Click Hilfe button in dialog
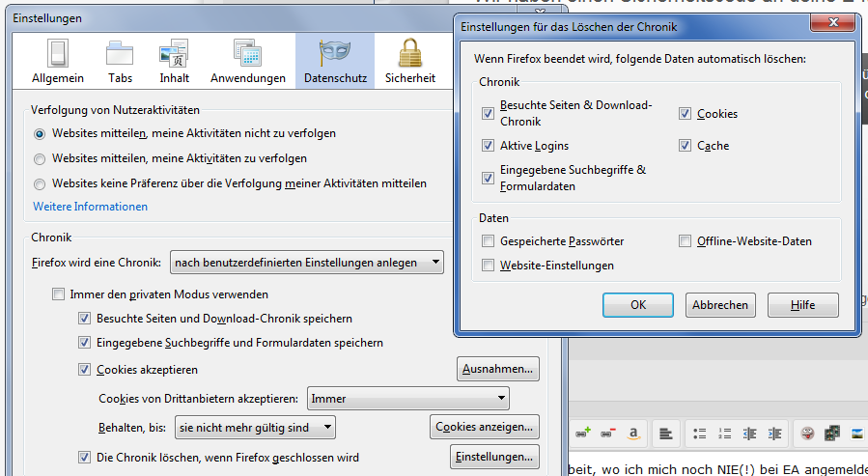Screen dimensions: 868x476 point(802,305)
